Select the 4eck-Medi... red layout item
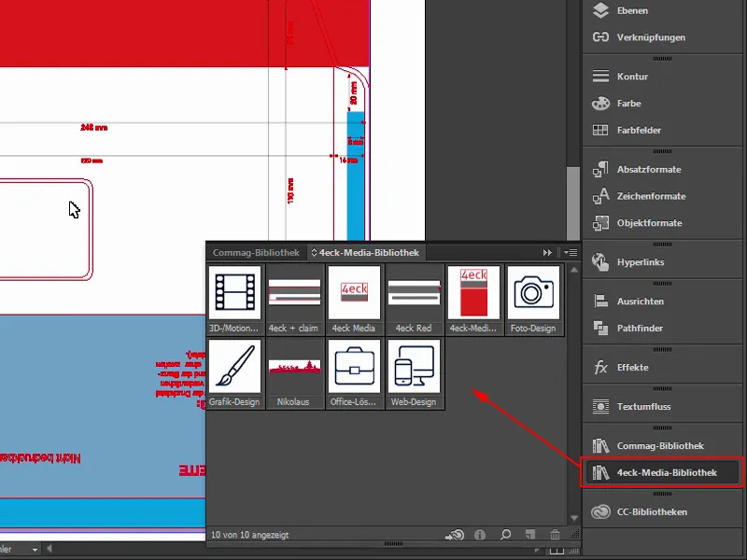The image size is (747, 560). click(x=473, y=300)
